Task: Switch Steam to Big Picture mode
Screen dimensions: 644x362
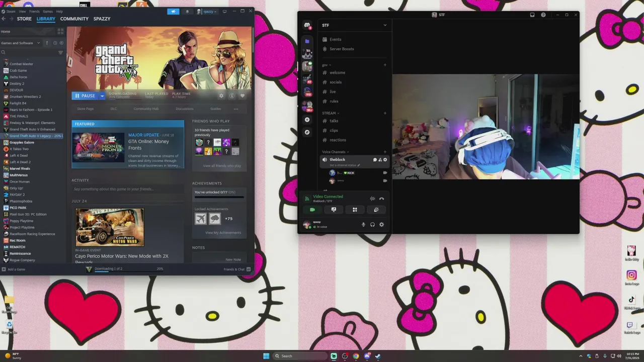Action: point(224,11)
